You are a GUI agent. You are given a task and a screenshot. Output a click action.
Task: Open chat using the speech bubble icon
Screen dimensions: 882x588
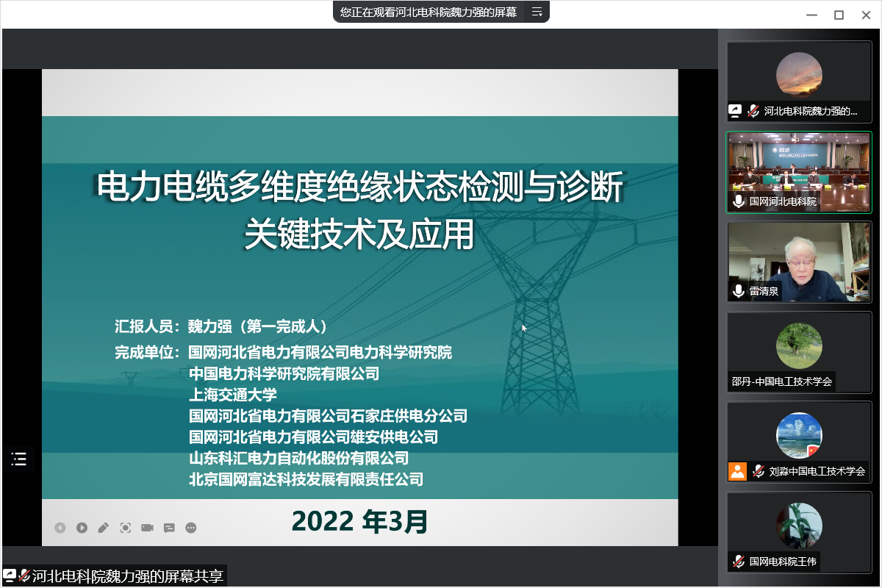tap(168, 528)
